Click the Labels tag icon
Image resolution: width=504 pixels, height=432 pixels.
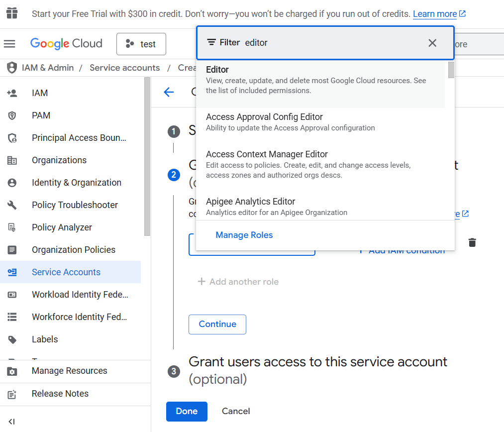tap(12, 339)
